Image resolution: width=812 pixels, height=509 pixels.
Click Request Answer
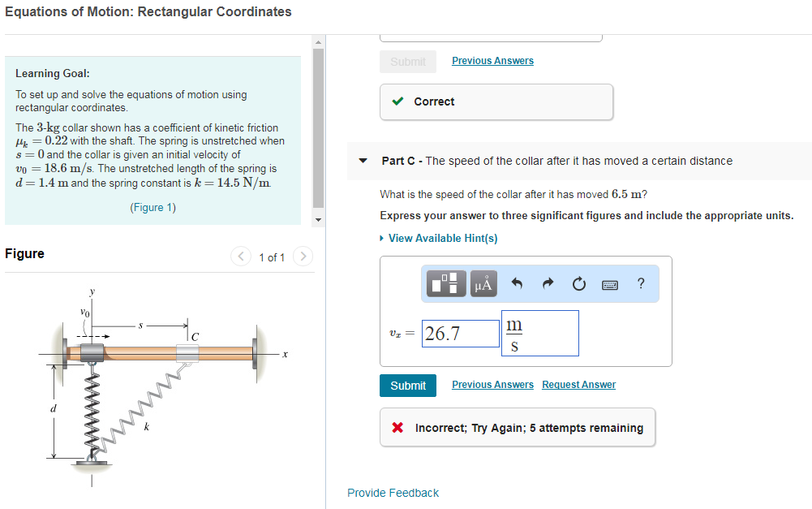click(578, 384)
